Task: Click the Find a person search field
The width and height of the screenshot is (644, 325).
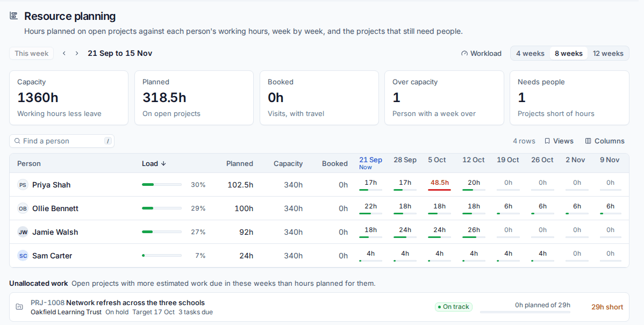Action: coord(62,141)
